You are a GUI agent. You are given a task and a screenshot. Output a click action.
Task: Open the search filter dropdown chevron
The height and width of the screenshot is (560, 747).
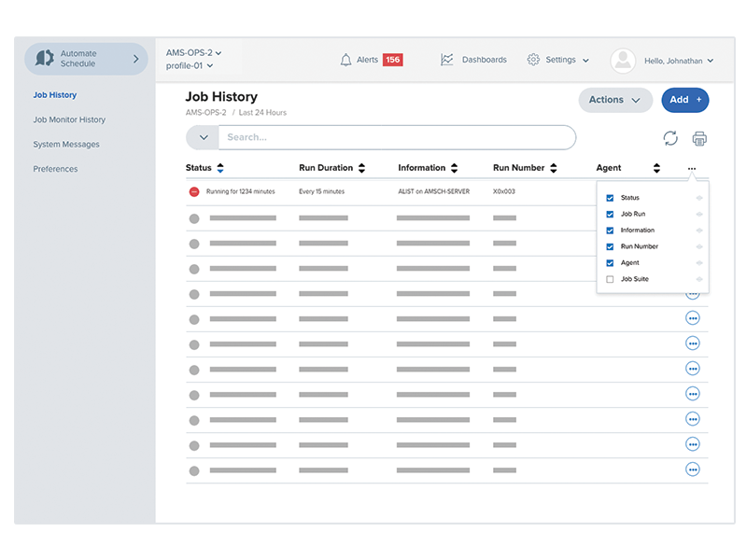pos(203,138)
